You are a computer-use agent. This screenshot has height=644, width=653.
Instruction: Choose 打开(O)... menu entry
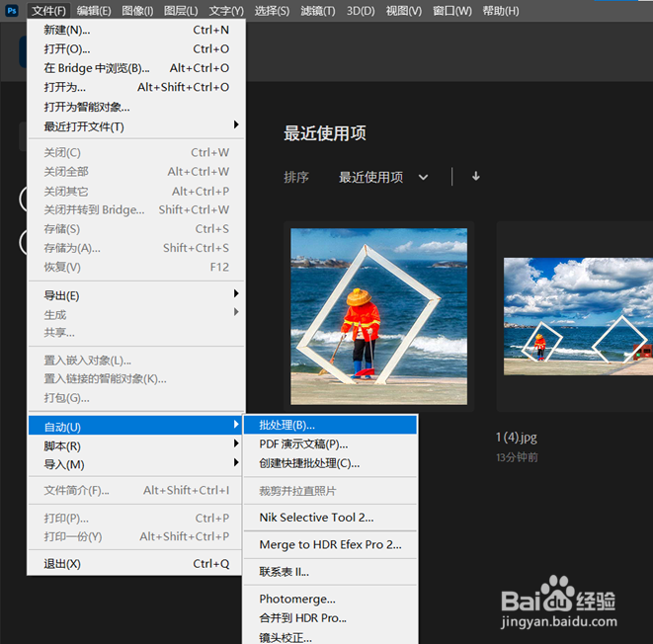coord(135,48)
